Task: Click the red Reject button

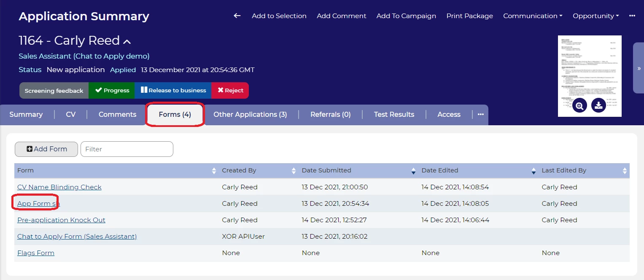Action: (x=230, y=90)
